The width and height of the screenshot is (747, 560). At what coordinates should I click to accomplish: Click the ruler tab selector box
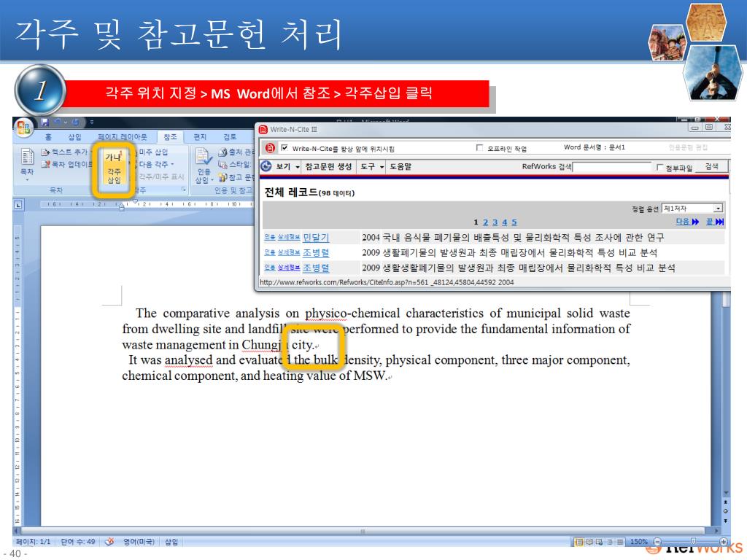point(18,205)
